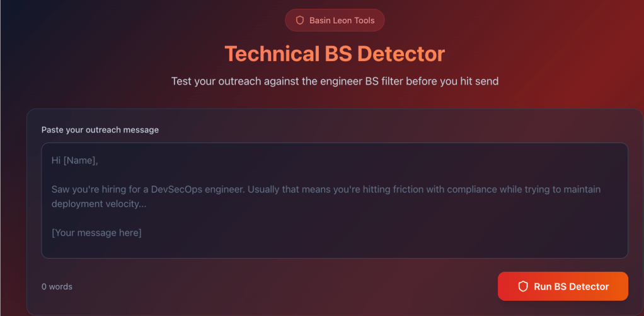Screen dimensions: 644x316
Task: Click the 'deployment velocity...' placeholder line
Action: [98, 204]
